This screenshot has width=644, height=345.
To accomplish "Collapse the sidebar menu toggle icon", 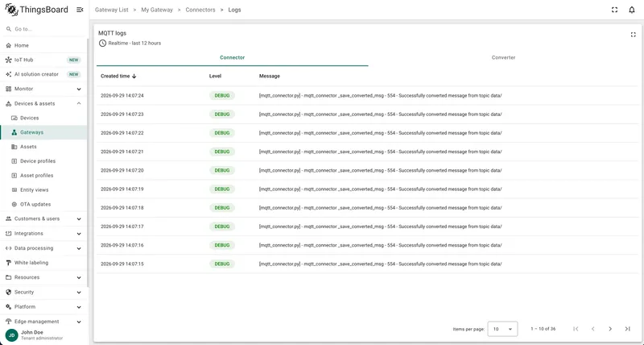I will (80, 10).
